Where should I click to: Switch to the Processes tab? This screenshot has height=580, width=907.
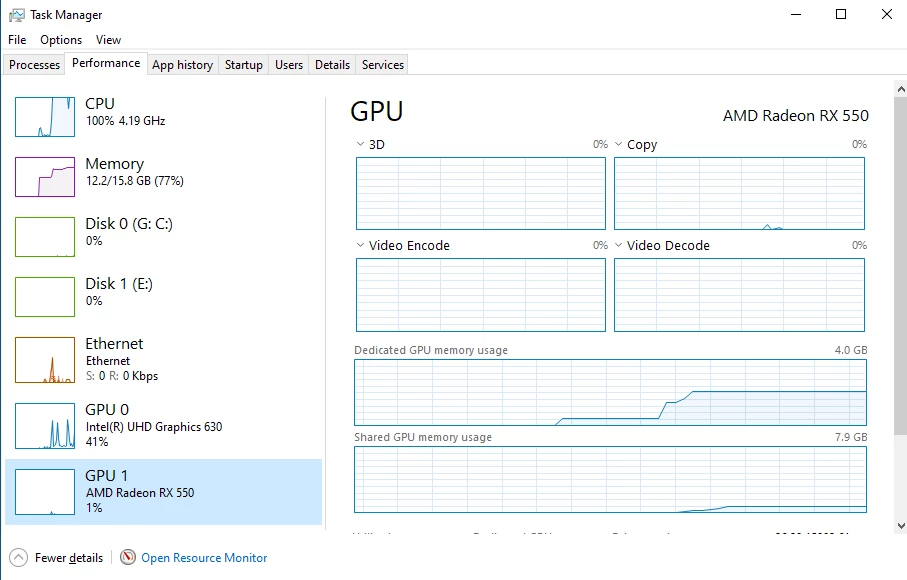(x=34, y=65)
